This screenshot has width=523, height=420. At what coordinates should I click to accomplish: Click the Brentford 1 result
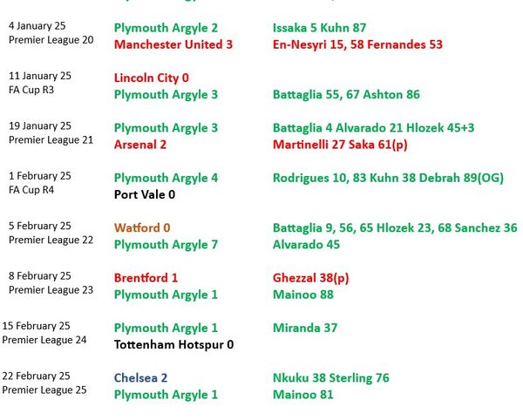(x=146, y=278)
